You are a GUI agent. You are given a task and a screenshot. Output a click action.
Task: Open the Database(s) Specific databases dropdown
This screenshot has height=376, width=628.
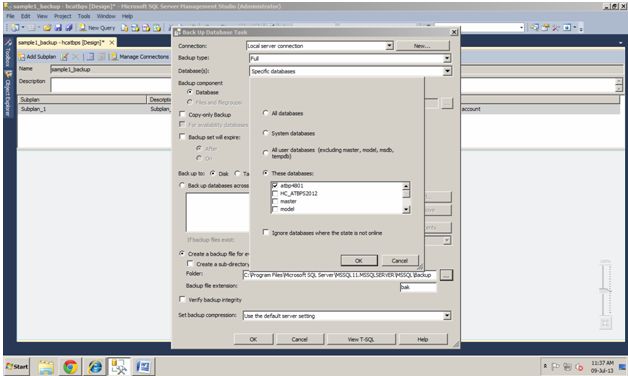pyautogui.click(x=447, y=71)
